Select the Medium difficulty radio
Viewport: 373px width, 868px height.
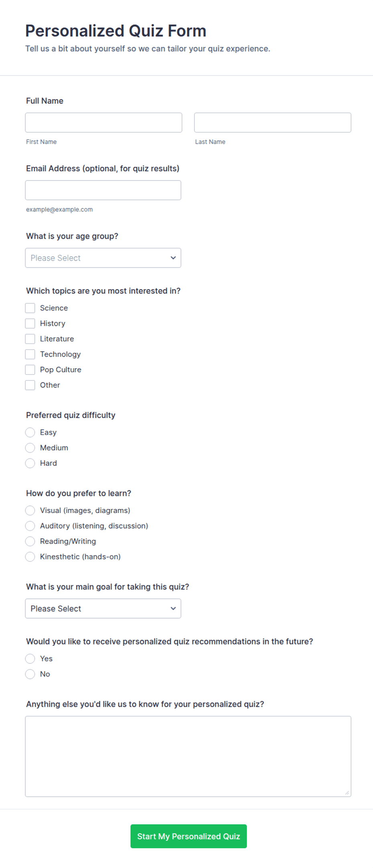30,448
